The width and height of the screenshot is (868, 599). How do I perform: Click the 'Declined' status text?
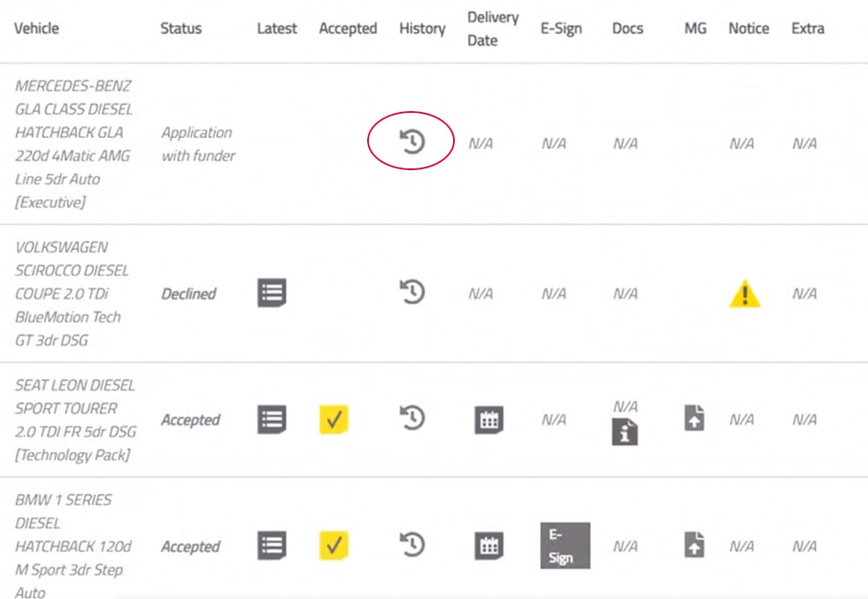pyautogui.click(x=188, y=293)
